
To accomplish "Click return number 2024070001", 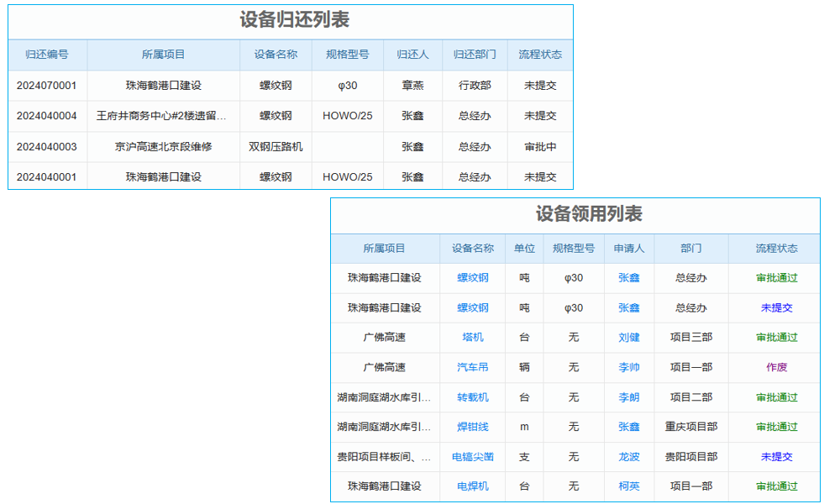I will point(44,85).
